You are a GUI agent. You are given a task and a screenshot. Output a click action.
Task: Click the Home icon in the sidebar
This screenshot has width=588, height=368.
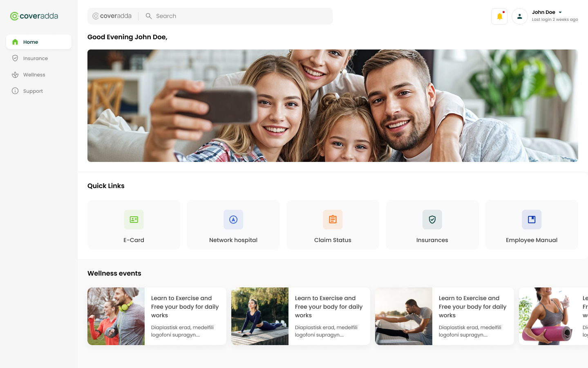[x=15, y=42]
